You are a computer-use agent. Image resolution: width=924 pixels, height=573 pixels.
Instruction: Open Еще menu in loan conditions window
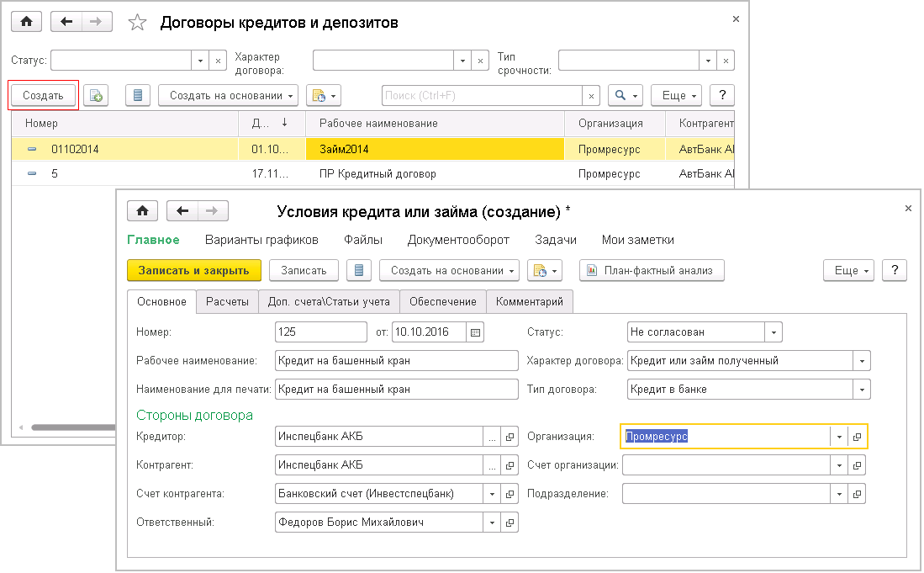(848, 271)
